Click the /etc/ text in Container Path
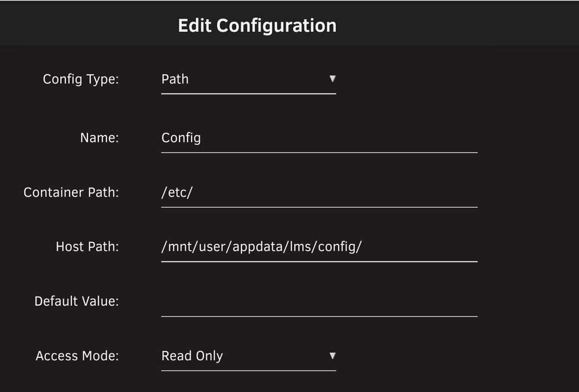This screenshot has height=392, width=579. tap(177, 192)
